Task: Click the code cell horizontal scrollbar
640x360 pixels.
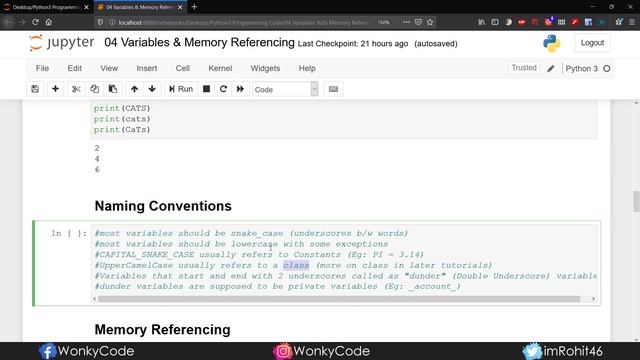Action: tap(339, 299)
